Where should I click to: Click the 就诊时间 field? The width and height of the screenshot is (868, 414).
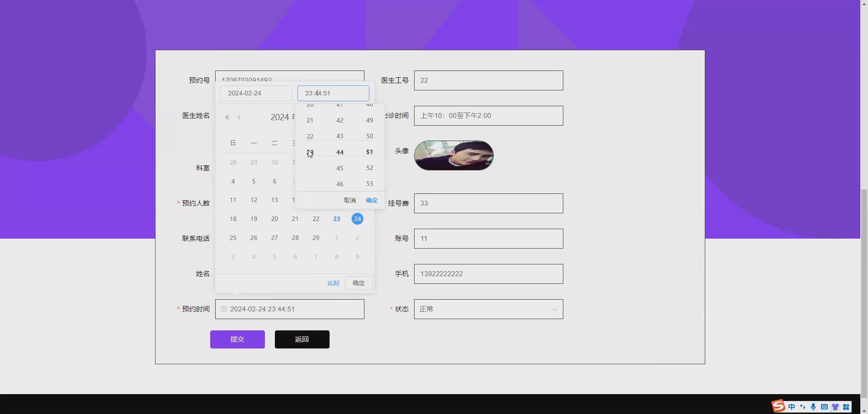489,116
